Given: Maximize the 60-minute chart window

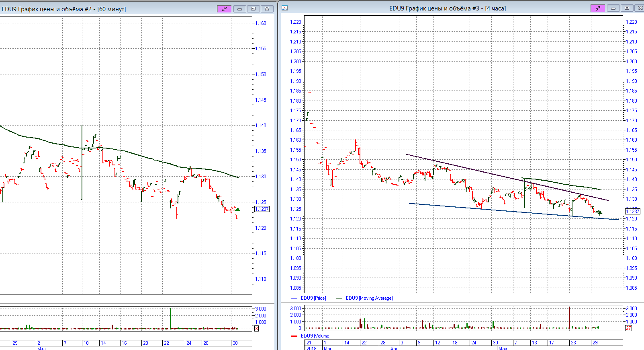Looking at the screenshot, I should point(253,9).
